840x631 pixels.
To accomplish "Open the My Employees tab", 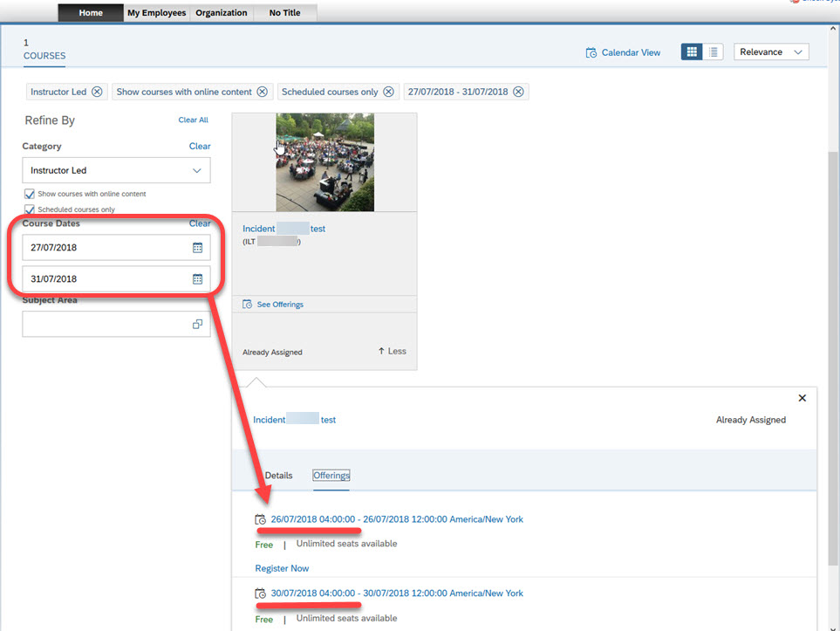I will 156,13.
